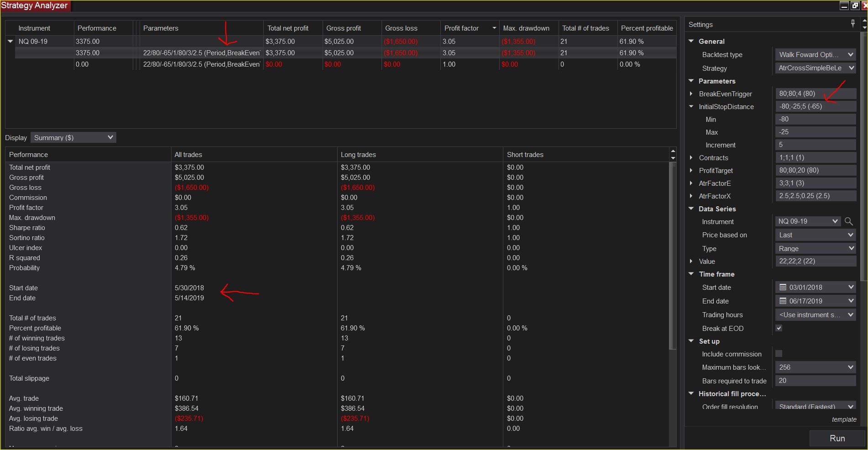The image size is (868, 450).
Task: Sort by the Total net profit column
Action: pos(293,28)
